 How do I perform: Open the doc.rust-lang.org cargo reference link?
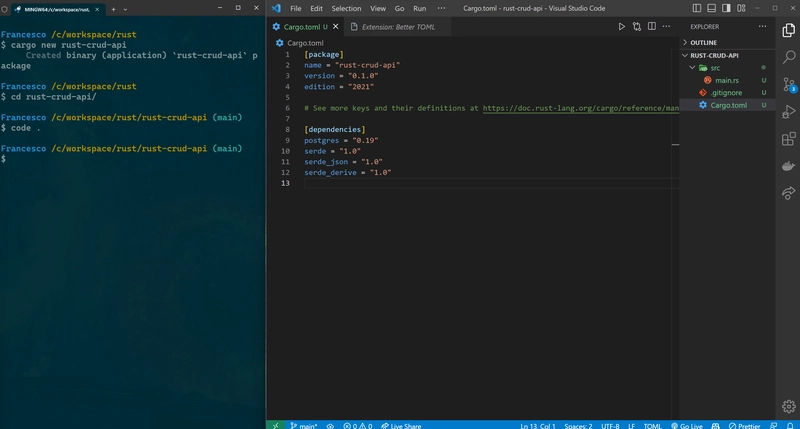click(581, 108)
